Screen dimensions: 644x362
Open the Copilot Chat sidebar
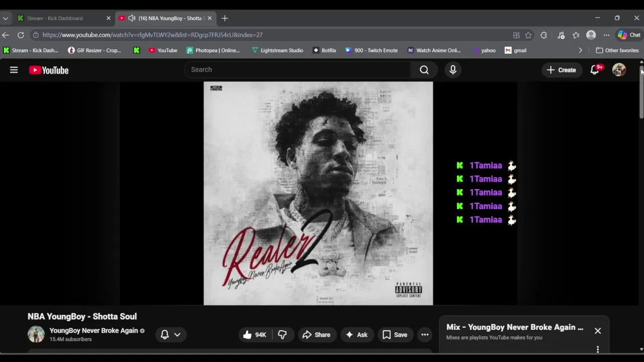click(629, 35)
